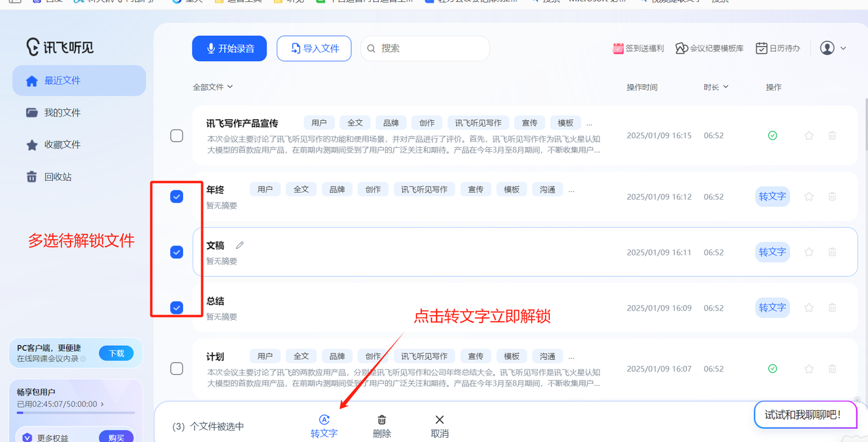Sort by 时长 column dropdown
Screen dimensions: 868x442
(716, 87)
